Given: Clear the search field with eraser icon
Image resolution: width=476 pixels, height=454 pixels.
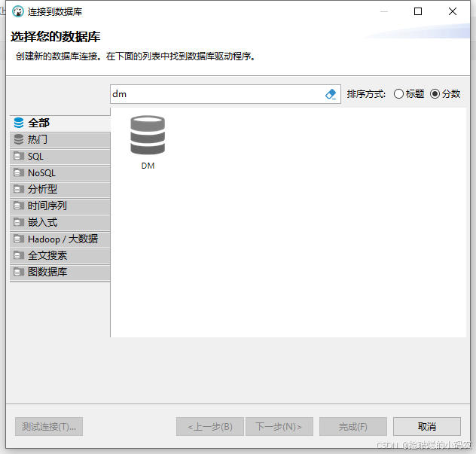Looking at the screenshot, I should pyautogui.click(x=331, y=94).
